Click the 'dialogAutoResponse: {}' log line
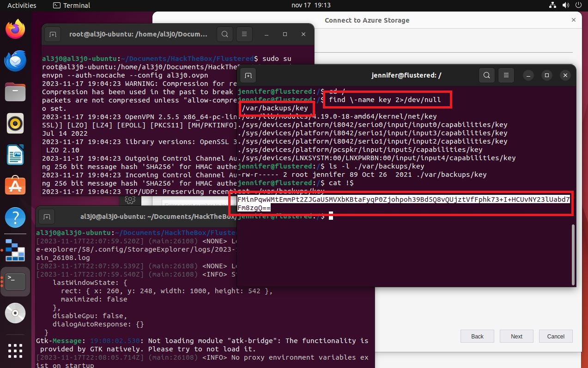588x368 pixels. (98, 324)
